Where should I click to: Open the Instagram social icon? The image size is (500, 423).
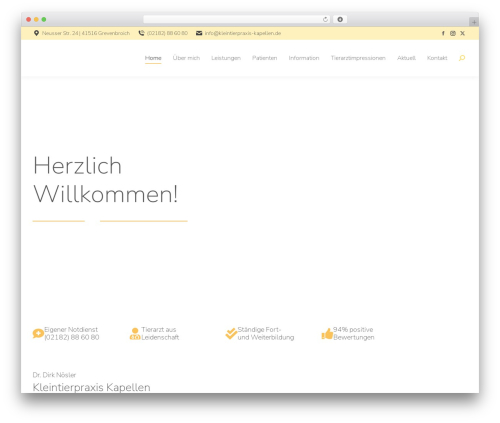click(453, 33)
